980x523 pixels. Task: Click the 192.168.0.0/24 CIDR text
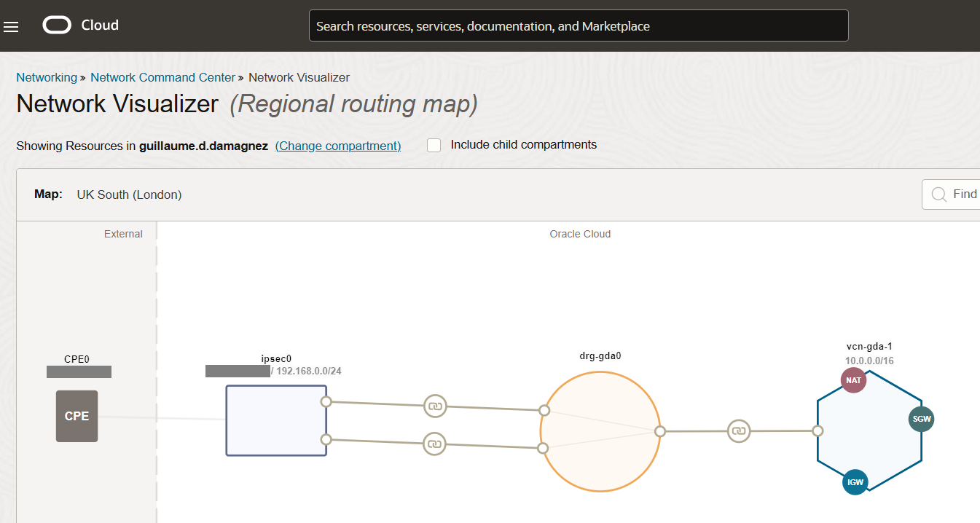point(309,371)
